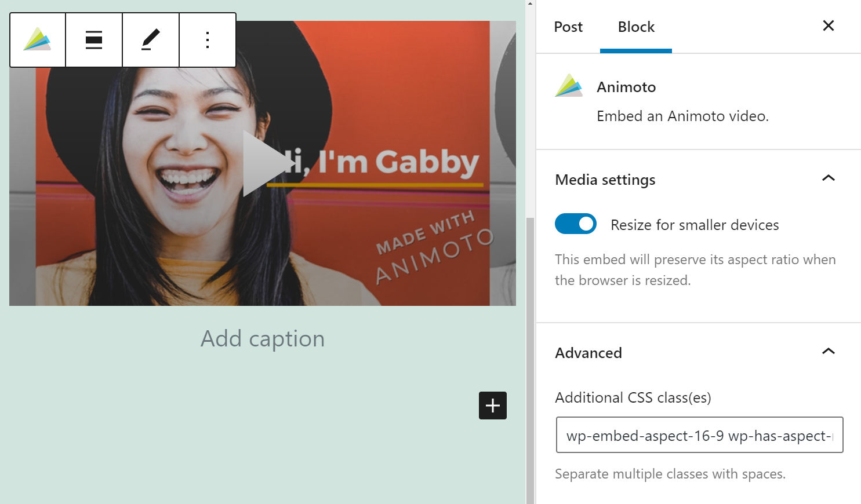Close the settings sidebar with the X icon
This screenshot has height=504, width=861.
[828, 25]
